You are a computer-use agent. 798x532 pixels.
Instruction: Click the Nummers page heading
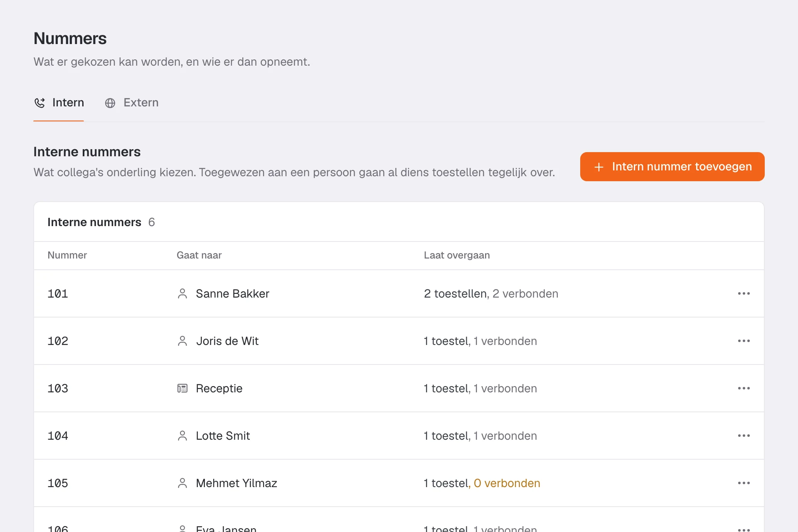tap(70, 39)
